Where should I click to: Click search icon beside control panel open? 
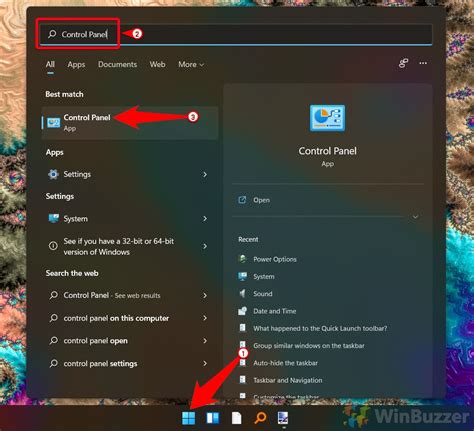53,340
